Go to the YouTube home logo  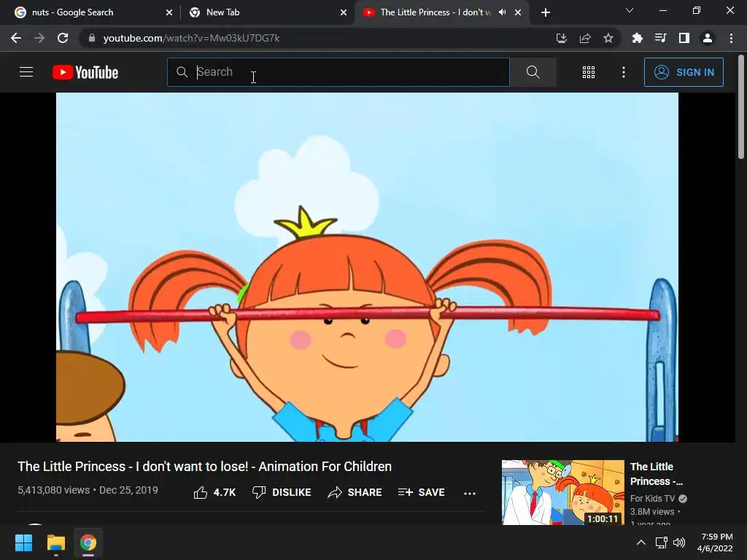point(85,72)
